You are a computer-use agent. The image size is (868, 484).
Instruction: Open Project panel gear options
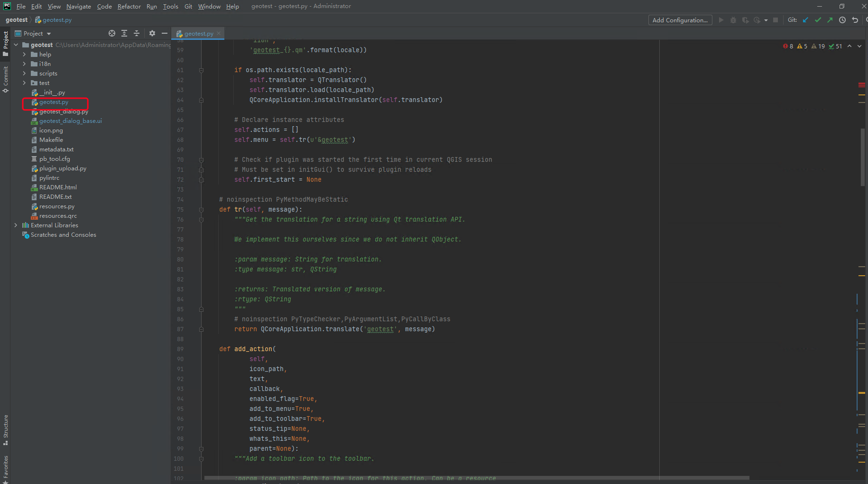(x=152, y=33)
